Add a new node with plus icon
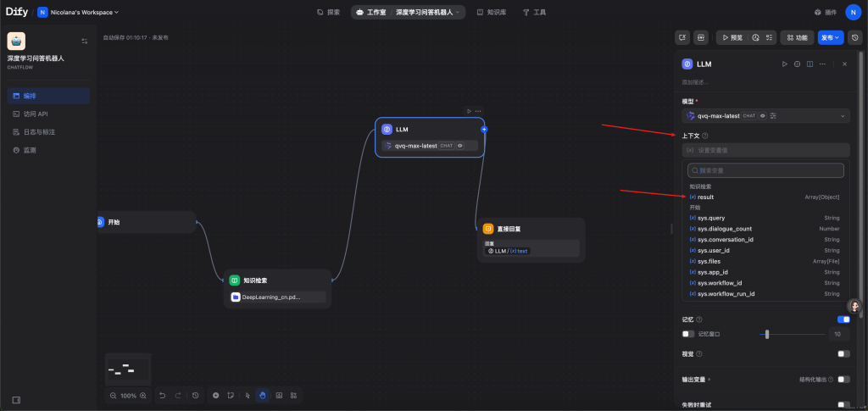868x411 pixels. coord(216,395)
